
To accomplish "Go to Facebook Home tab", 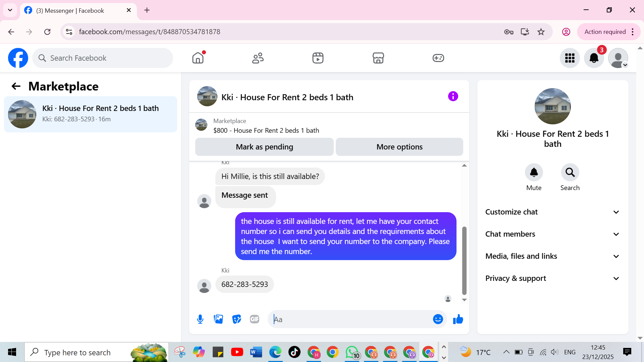I will tap(198, 58).
